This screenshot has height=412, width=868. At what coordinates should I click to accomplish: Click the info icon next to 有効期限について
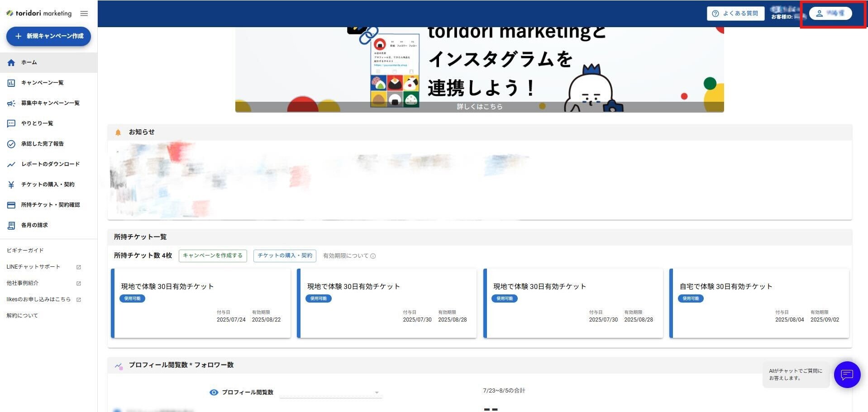[373, 256]
